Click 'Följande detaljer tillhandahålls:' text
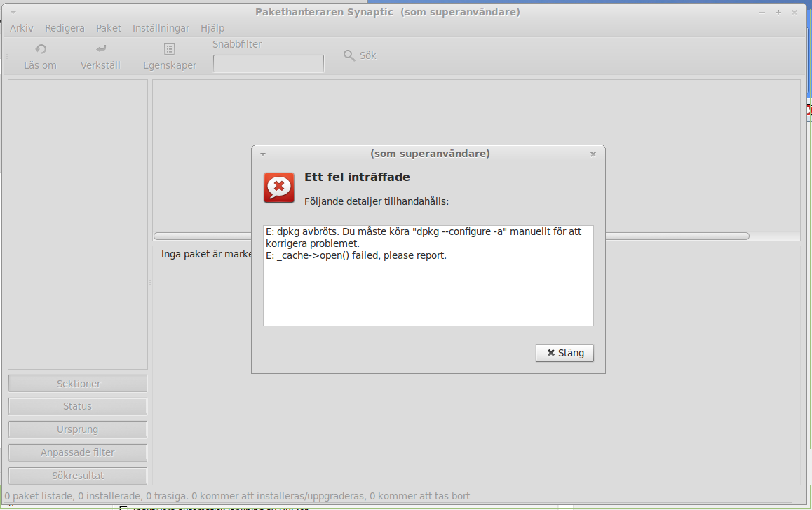812x510 pixels. click(x=377, y=201)
